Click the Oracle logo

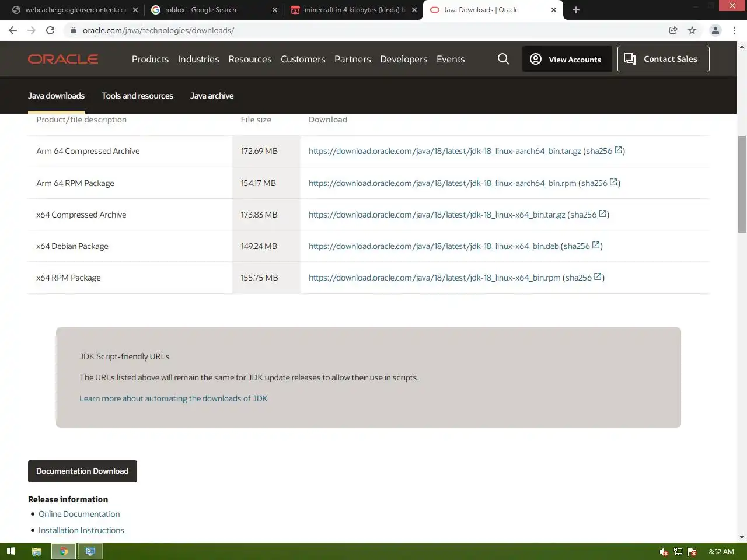(63, 59)
